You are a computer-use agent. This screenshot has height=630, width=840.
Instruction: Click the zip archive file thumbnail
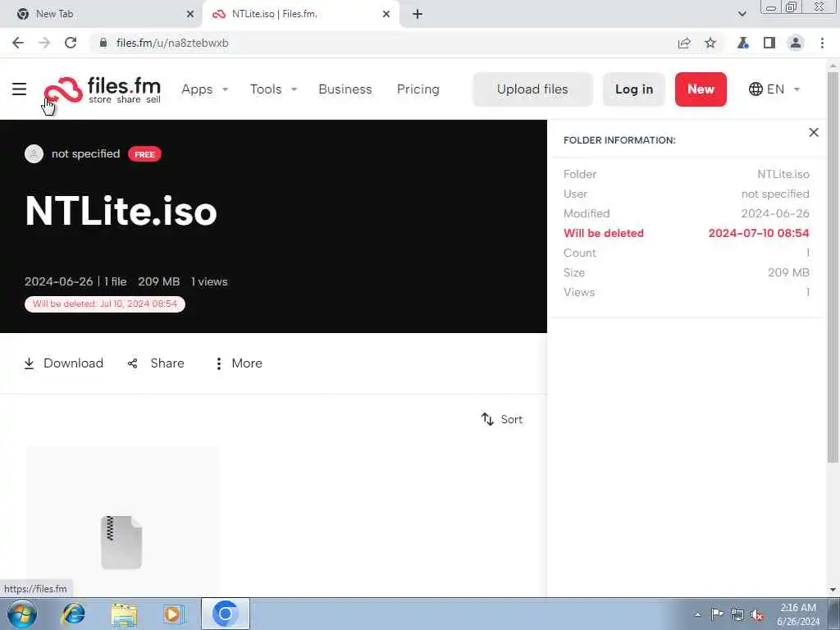coord(121,542)
